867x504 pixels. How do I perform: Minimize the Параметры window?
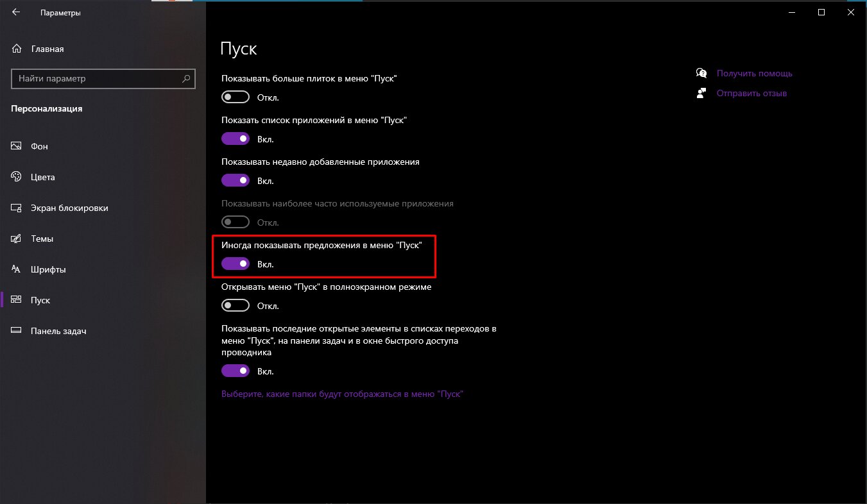[792, 12]
